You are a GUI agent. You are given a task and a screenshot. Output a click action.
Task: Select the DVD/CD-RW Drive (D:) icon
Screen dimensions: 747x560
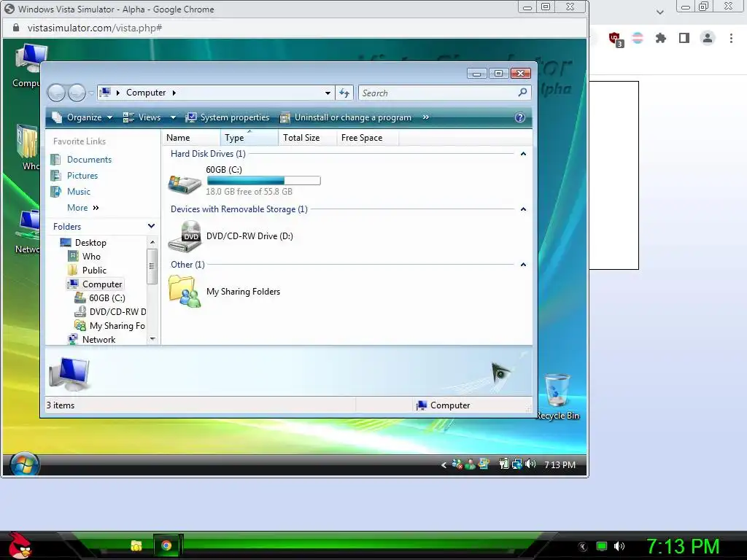click(185, 236)
